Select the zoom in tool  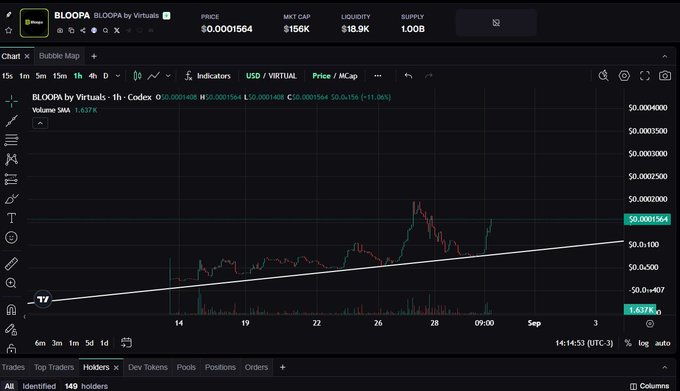pyautogui.click(x=11, y=283)
